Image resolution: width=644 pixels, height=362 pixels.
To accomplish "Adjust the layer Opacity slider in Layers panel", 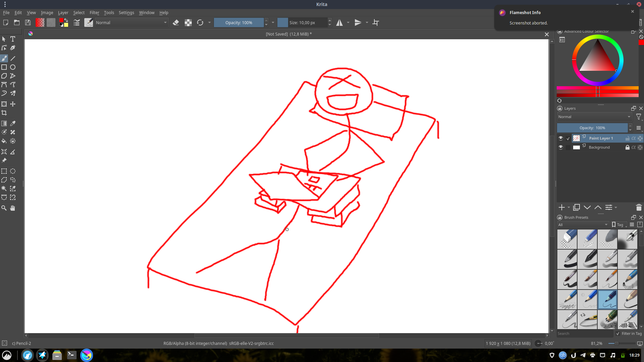I will click(592, 128).
